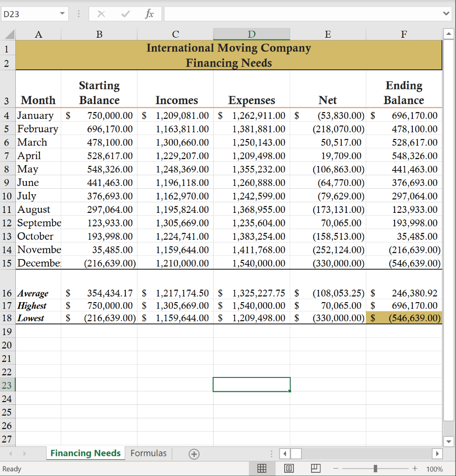This screenshot has width=456, height=476.
Task: Click the right scroll arrow on horizontal scrollbar
Action: click(438, 453)
